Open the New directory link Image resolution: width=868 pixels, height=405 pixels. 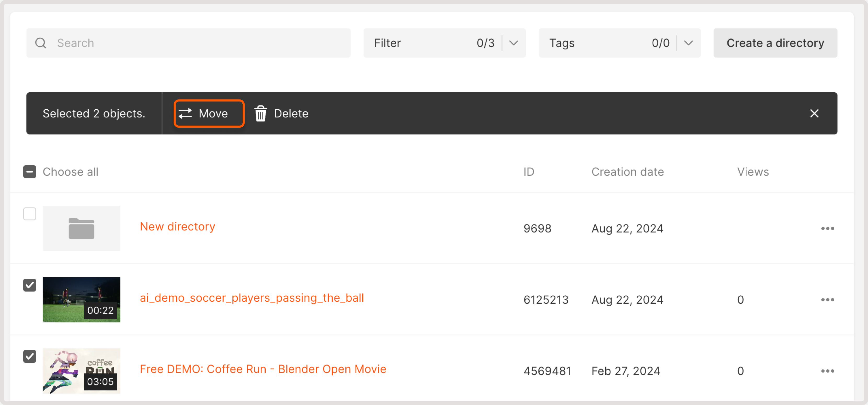click(177, 226)
